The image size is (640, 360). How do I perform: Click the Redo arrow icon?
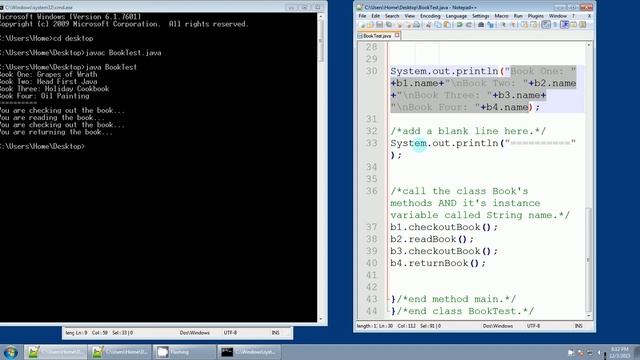tap(469, 25)
